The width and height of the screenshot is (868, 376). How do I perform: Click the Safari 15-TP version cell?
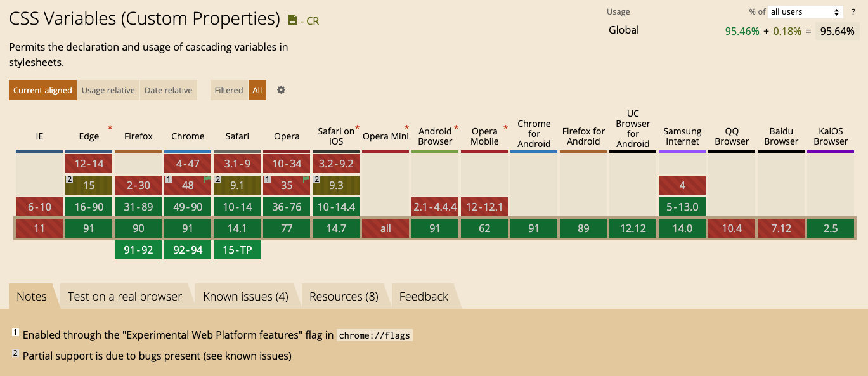point(237,250)
